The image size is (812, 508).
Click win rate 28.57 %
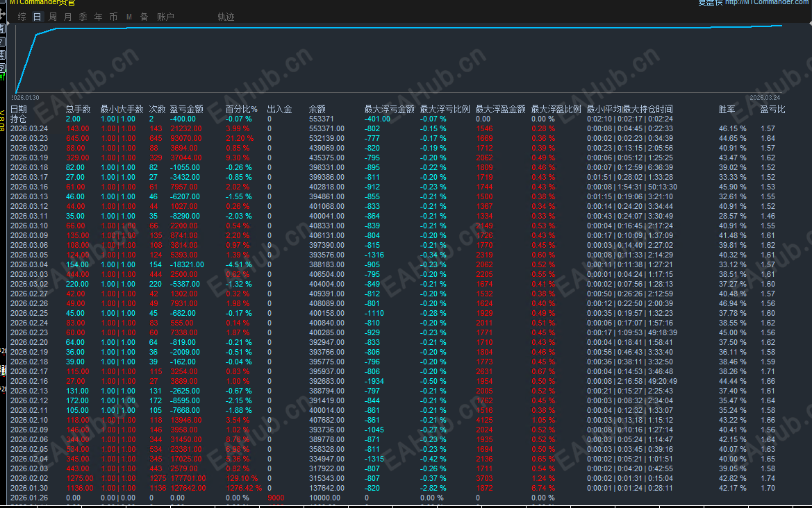[x=732, y=217]
